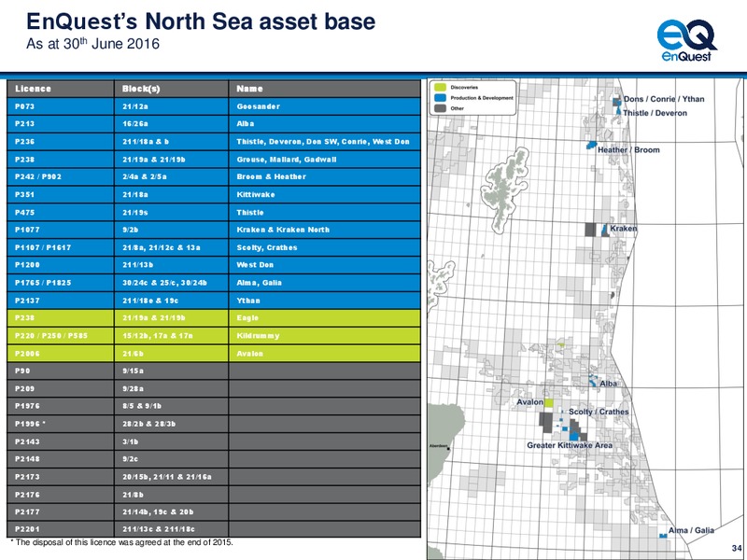
Task: Click the Greater Kittiwake Area map label
Action: pyautogui.click(x=570, y=445)
